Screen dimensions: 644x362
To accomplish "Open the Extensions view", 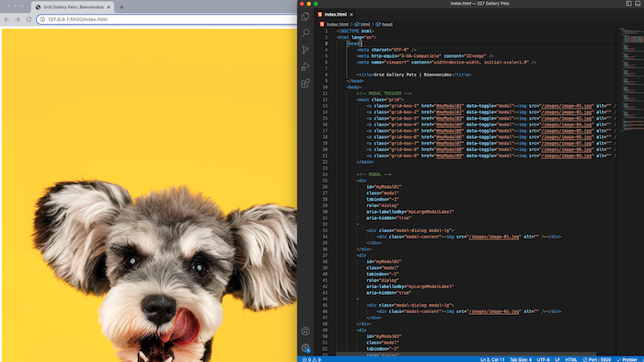I will tap(305, 84).
